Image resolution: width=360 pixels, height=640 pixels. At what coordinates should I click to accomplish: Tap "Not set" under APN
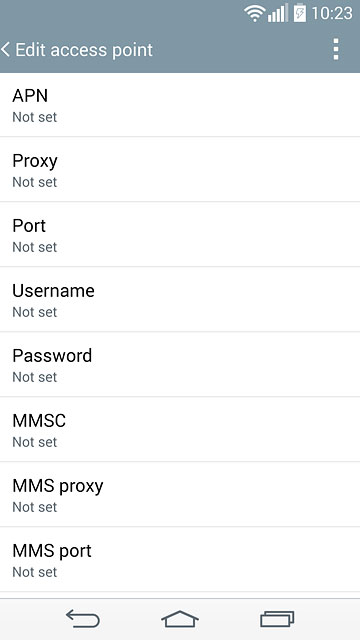[x=35, y=117]
